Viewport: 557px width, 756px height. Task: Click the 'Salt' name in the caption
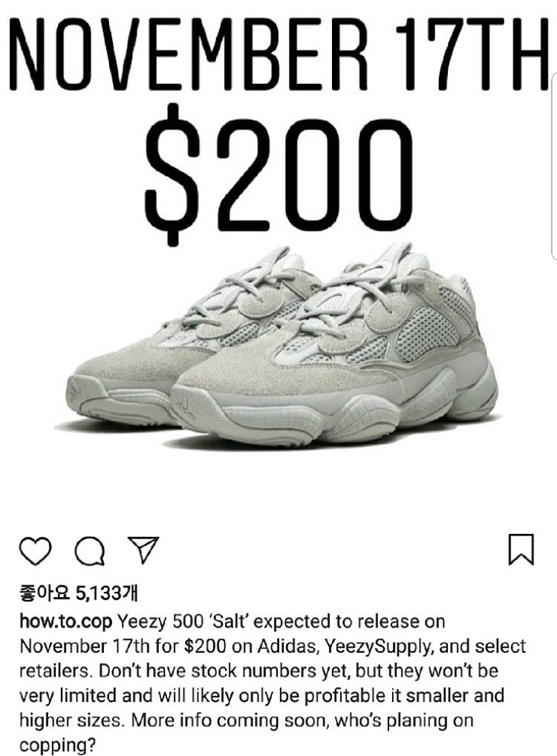point(229,622)
